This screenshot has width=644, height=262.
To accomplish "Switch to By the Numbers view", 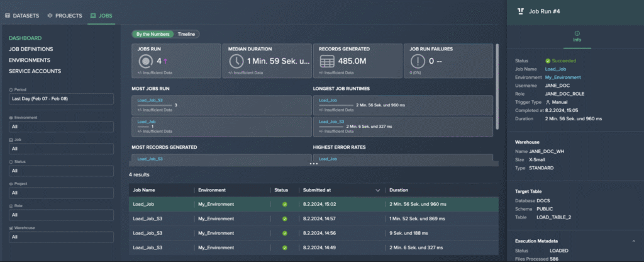I will pos(152,34).
